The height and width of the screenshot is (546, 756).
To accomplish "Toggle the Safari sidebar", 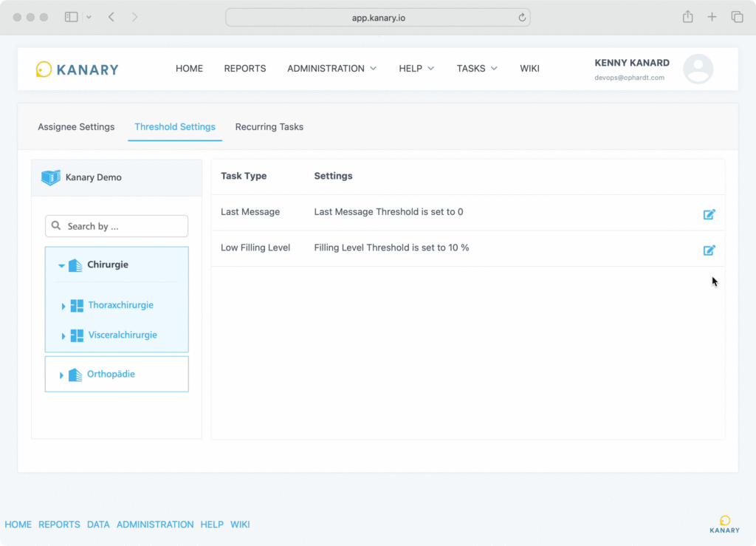I will click(x=72, y=17).
